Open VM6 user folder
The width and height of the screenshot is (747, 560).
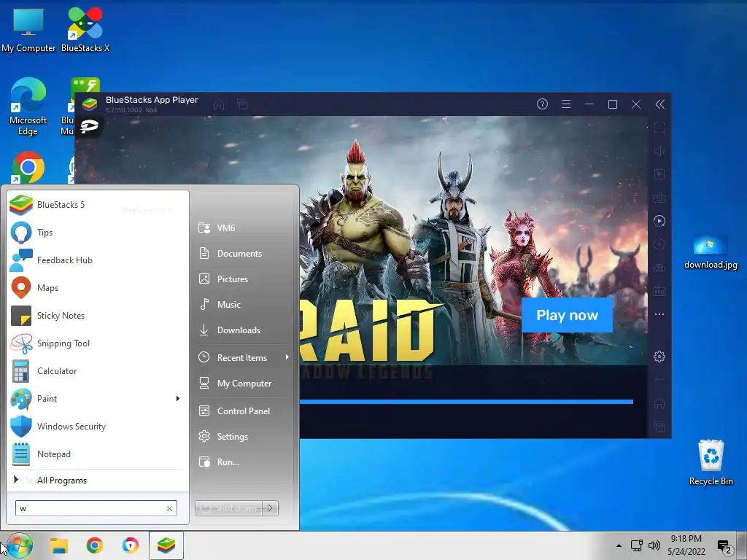click(243, 227)
